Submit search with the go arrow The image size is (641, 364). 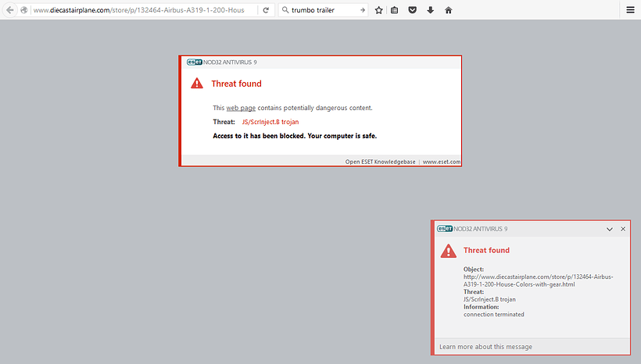click(x=362, y=10)
